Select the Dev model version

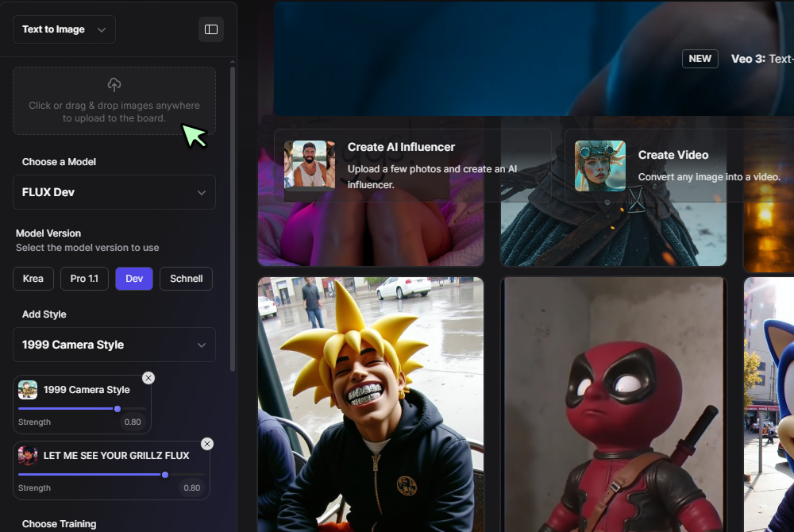point(134,279)
